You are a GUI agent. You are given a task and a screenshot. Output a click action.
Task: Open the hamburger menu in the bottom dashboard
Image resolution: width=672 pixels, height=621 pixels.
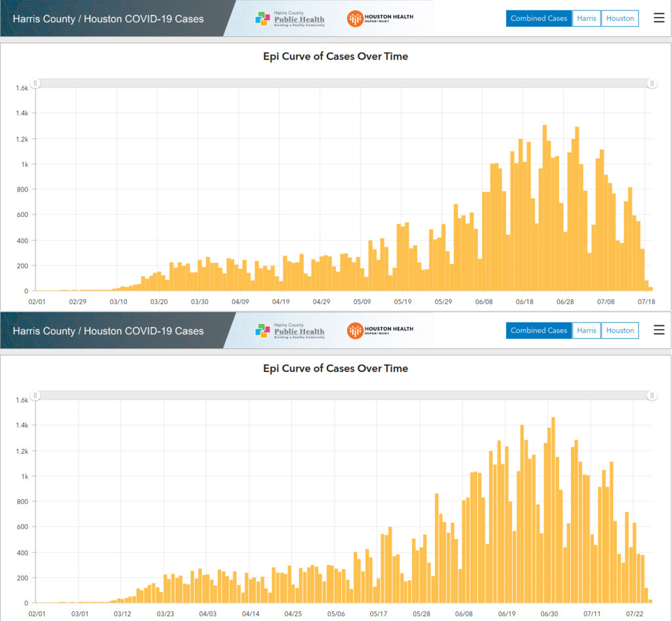coord(659,331)
